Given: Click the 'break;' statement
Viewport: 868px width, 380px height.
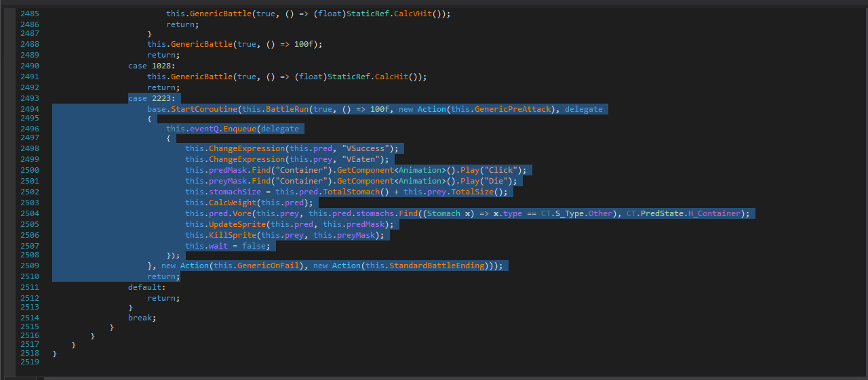Looking at the screenshot, I should pyautogui.click(x=142, y=317).
